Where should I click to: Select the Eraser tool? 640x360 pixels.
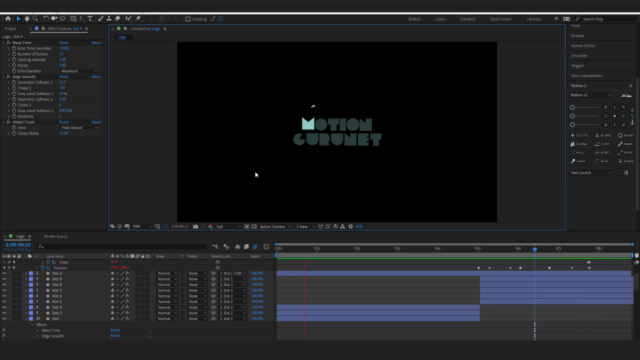point(118,19)
